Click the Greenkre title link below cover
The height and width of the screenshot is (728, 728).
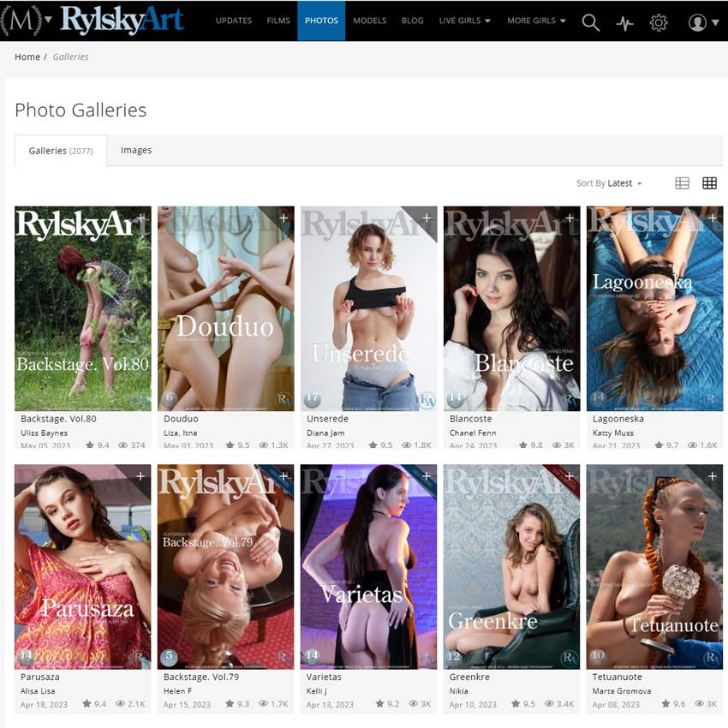469,677
